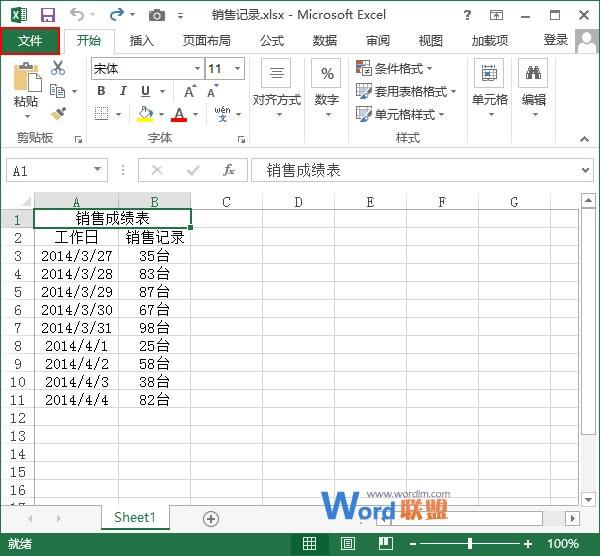
Task: Expand the borders dropdown arrow
Action: click(x=118, y=114)
